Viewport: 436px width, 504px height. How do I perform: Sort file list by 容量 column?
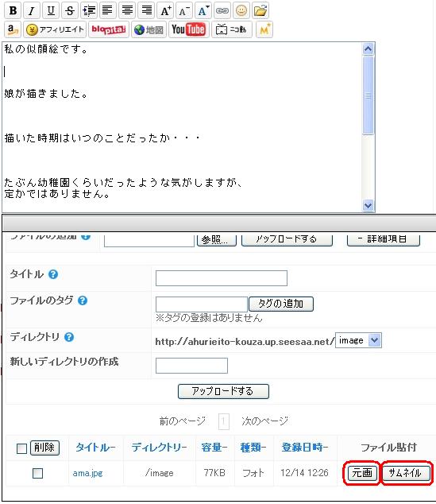[214, 448]
